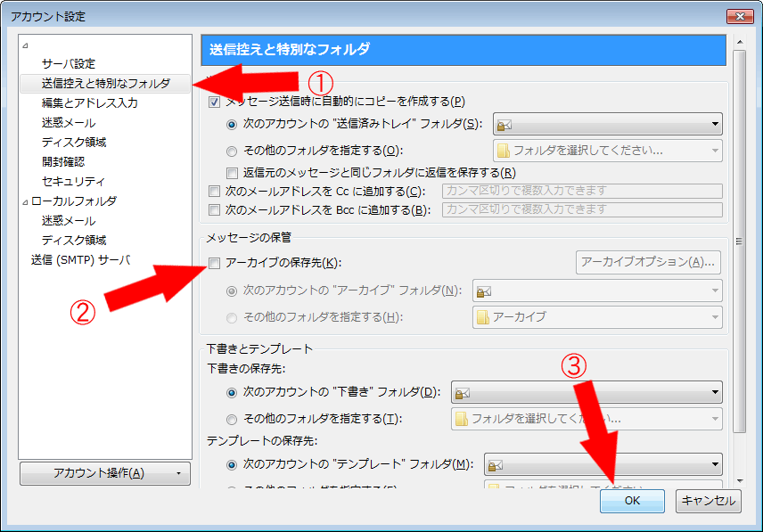Image resolution: width=763 pixels, height=532 pixels.
Task: Click the folder icon beside アーカイブ
Action: (x=483, y=317)
